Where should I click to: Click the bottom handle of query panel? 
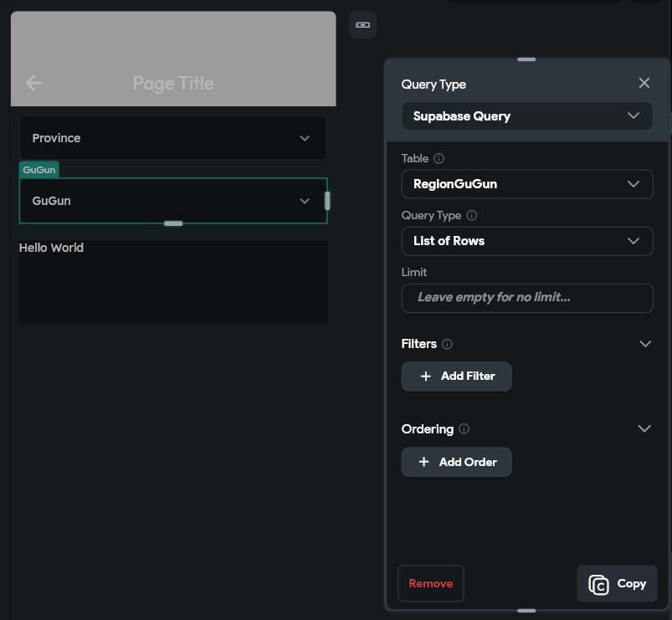point(526,611)
